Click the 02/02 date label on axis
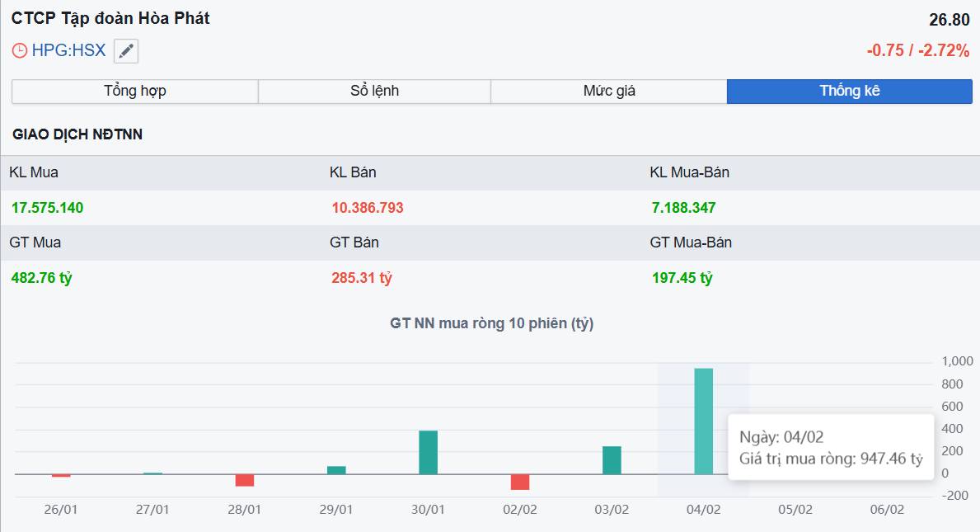 pos(520,510)
